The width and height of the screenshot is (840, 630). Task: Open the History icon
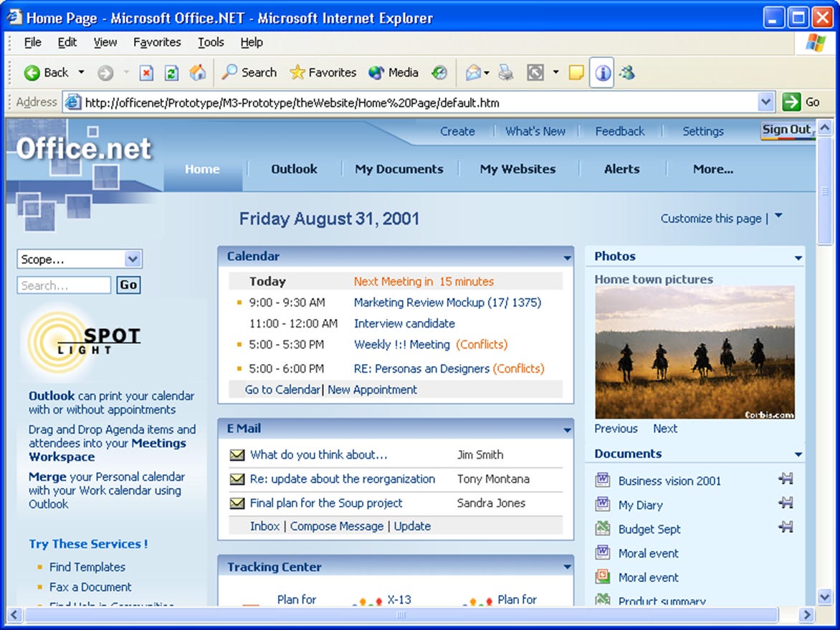coord(439,72)
